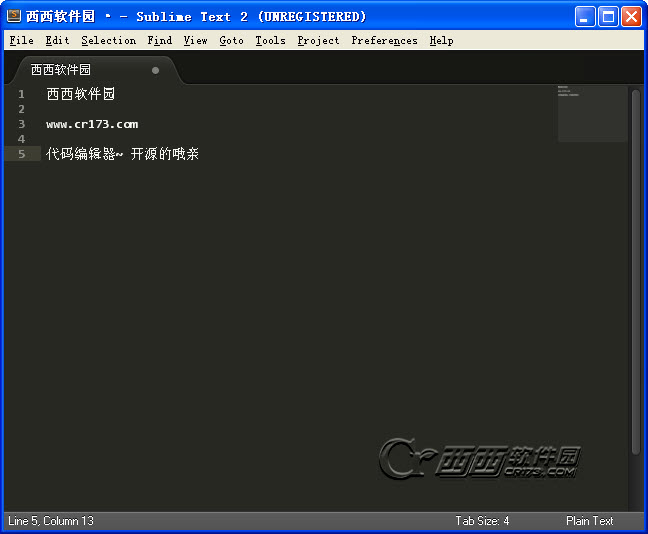Open the Find menu

160,41
